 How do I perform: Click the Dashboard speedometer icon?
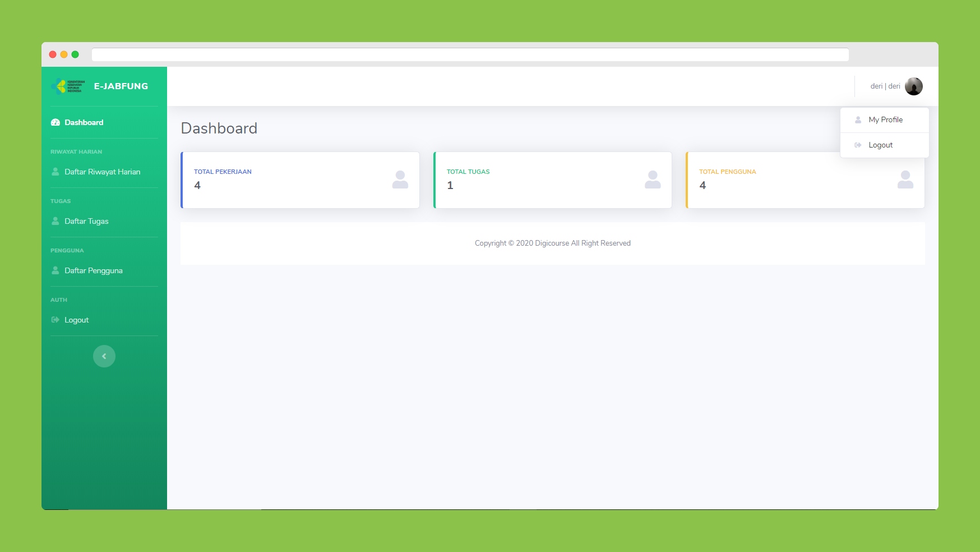tap(56, 122)
